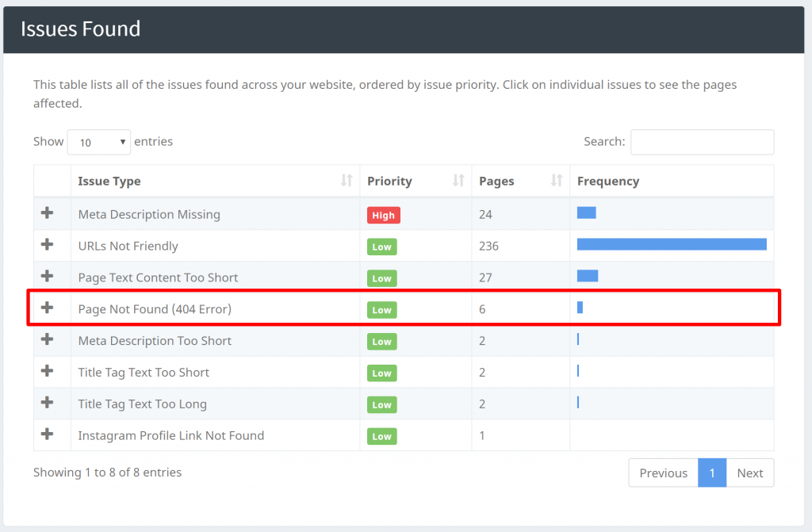Open the Meta Description Missing issue

pyautogui.click(x=149, y=214)
